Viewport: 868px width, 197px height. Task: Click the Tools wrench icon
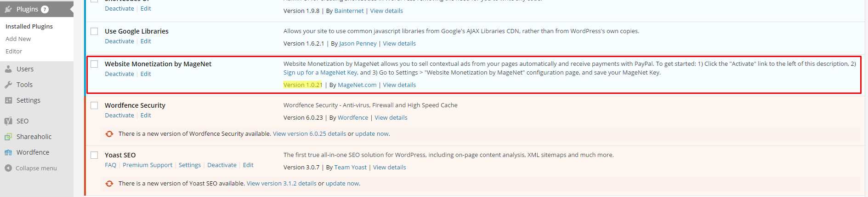click(8, 85)
